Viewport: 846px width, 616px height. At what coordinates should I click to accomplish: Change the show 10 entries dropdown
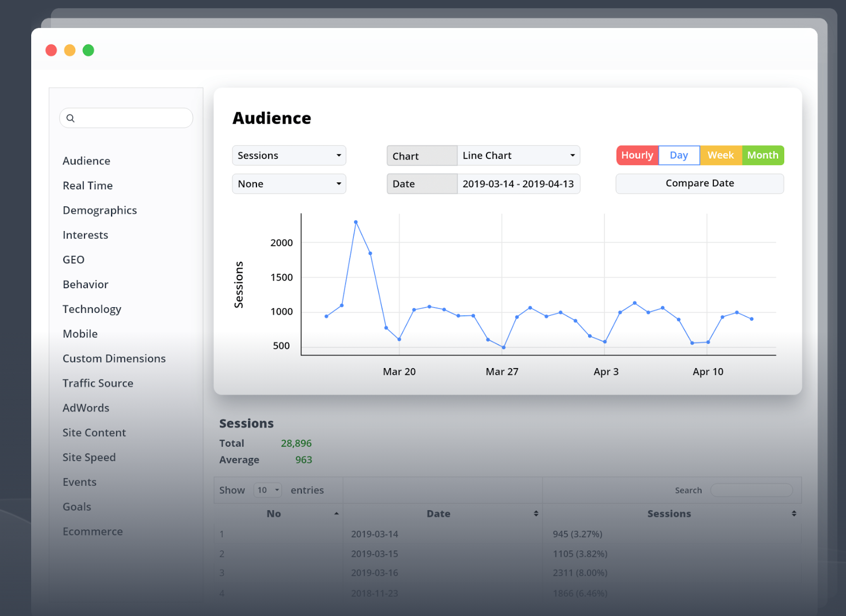268,490
